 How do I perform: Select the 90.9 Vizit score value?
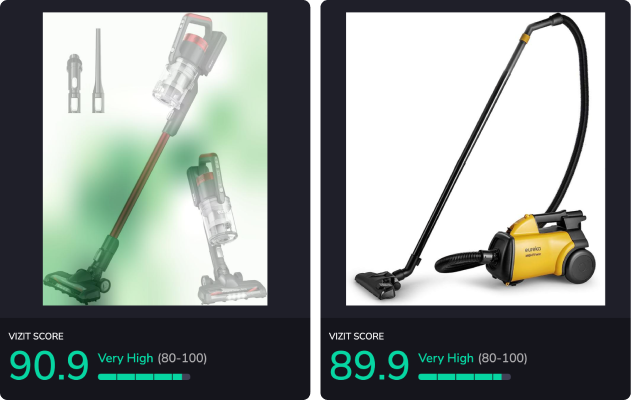pyautogui.click(x=49, y=366)
